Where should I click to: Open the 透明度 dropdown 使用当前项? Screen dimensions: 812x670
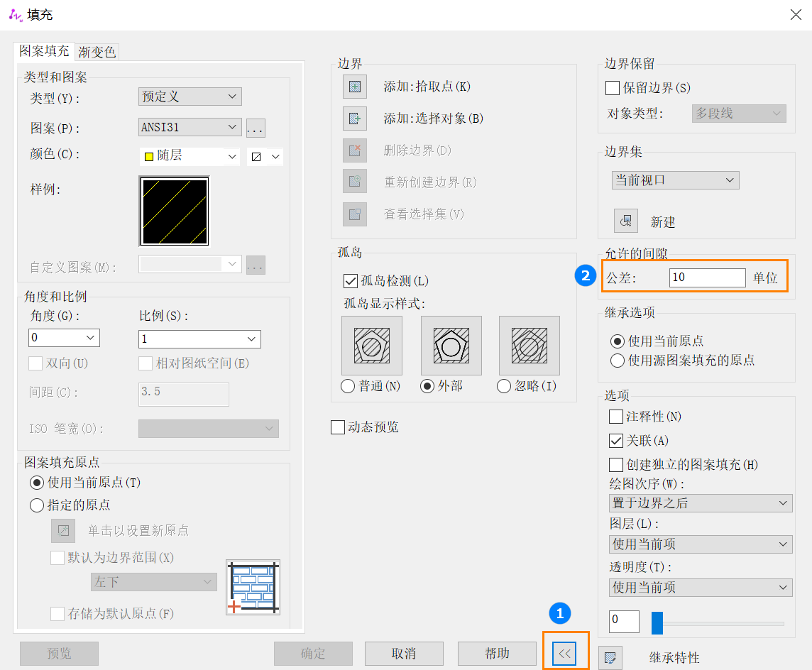pyautogui.click(x=701, y=587)
